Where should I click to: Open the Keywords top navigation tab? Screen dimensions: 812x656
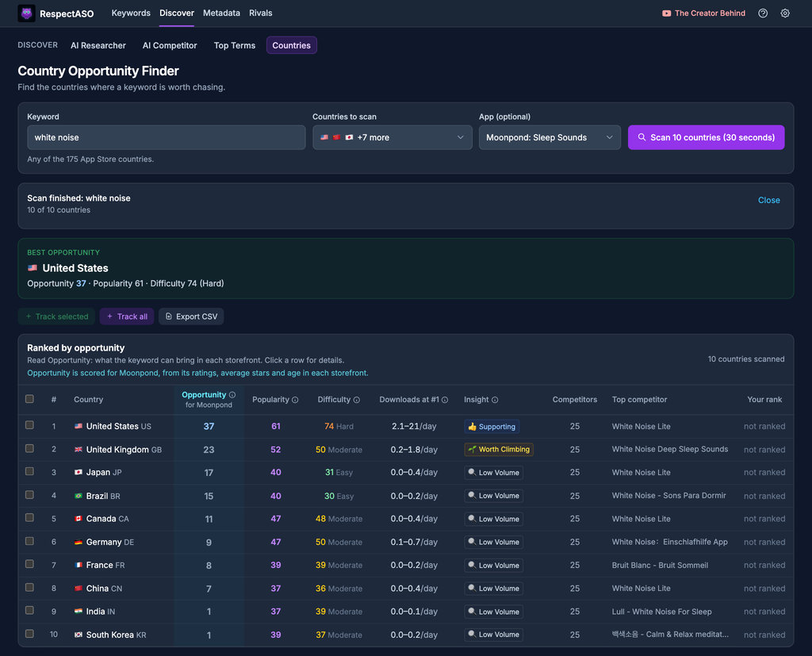point(131,13)
